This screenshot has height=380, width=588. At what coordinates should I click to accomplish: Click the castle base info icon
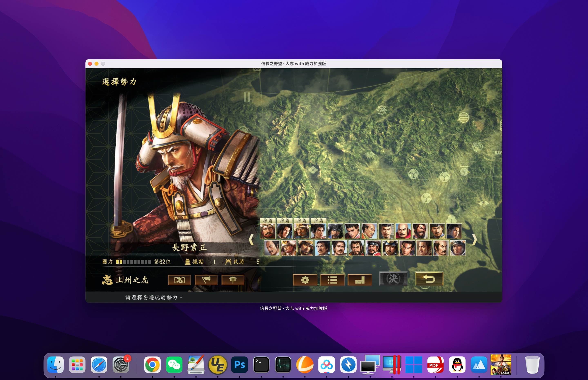[x=233, y=280]
